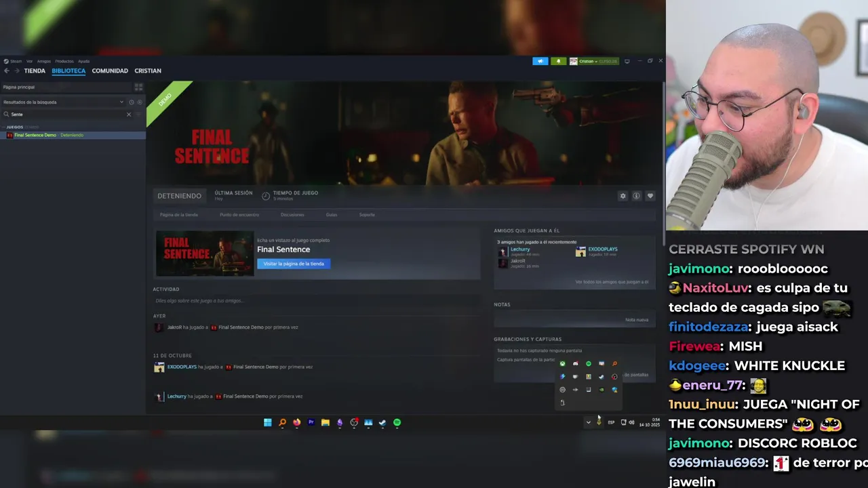Switch to the BIBLIOTECA tab
Image resolution: width=868 pixels, height=488 pixels.
tap(68, 70)
